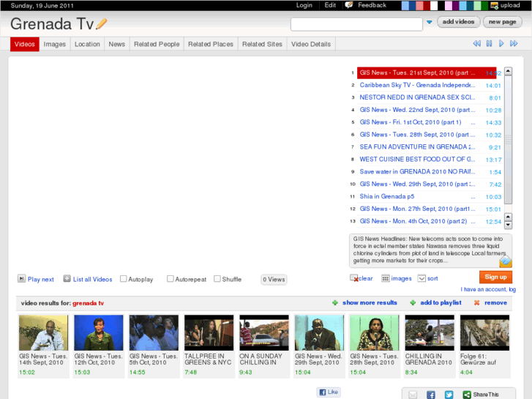This screenshot has width=532, height=399.
Task: Click the Play next icon
Action: 21,278
